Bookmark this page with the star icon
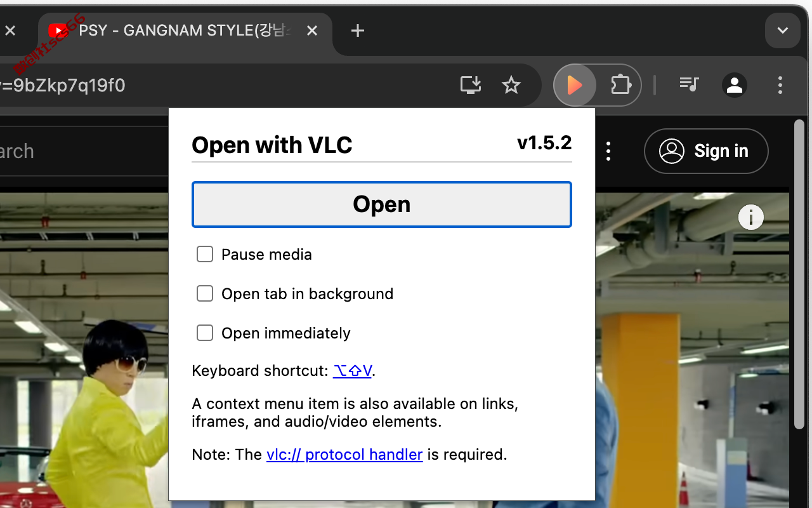 pyautogui.click(x=511, y=84)
